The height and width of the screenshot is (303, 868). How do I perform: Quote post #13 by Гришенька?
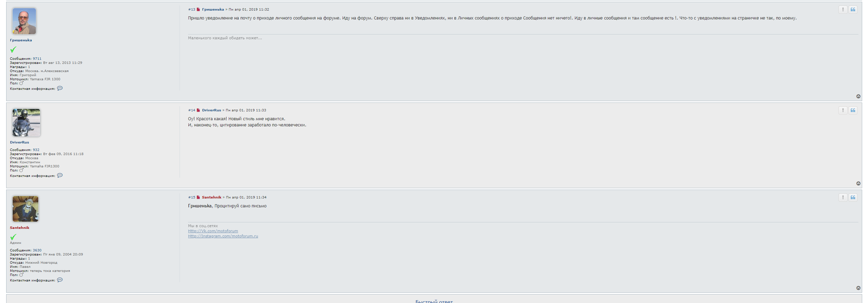(853, 10)
